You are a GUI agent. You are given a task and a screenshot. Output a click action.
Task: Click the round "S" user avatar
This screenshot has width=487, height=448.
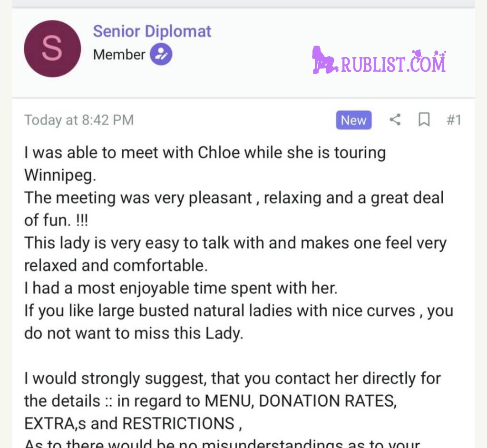point(52,49)
